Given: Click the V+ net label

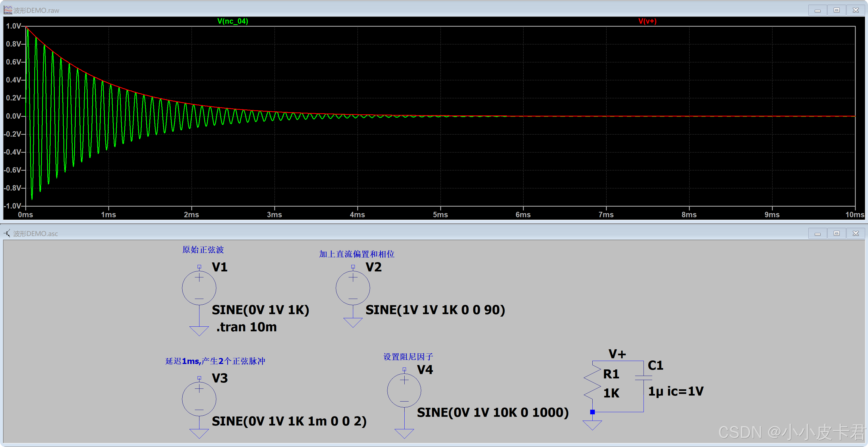Looking at the screenshot, I should [617, 354].
